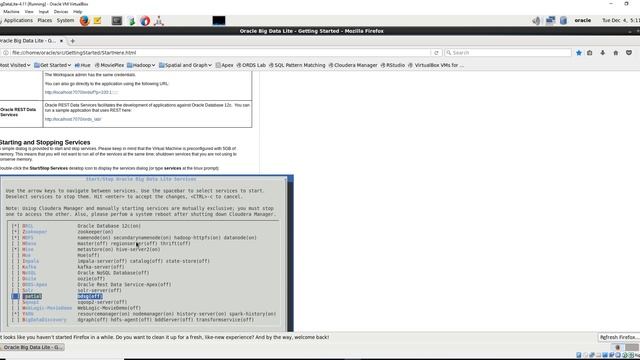Follow the localhost ords_lab link
640x360 pixels.
[x=73, y=119]
